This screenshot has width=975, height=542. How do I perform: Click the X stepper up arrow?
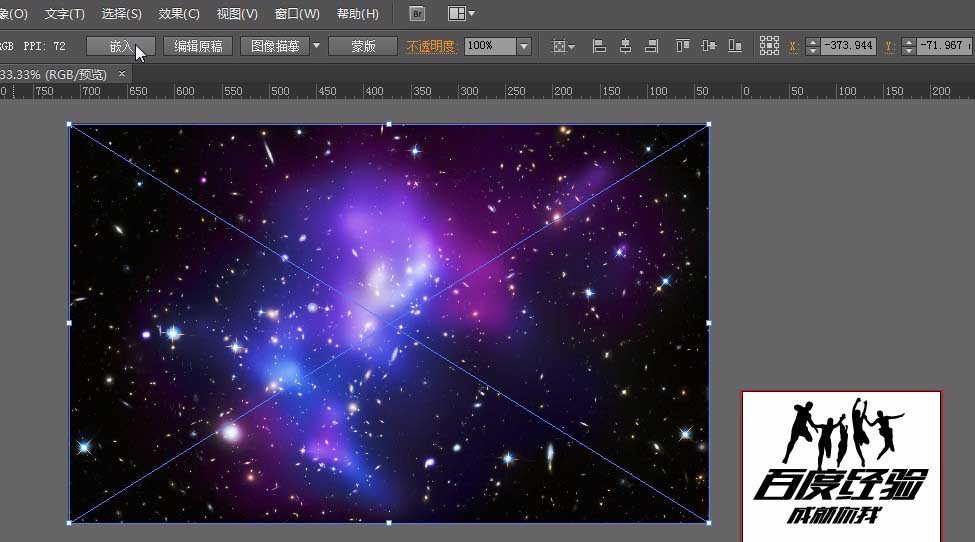813,42
